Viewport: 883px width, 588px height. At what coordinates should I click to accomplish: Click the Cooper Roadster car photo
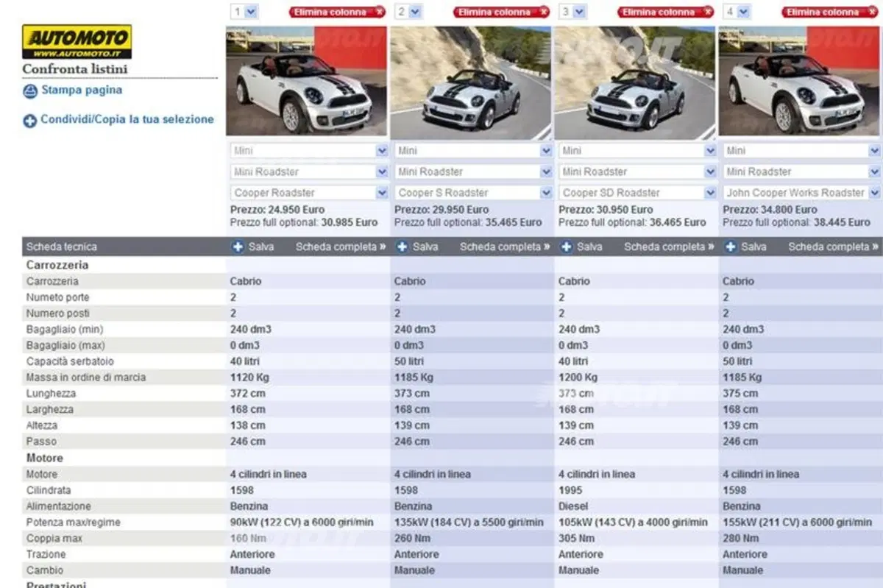[x=307, y=81]
